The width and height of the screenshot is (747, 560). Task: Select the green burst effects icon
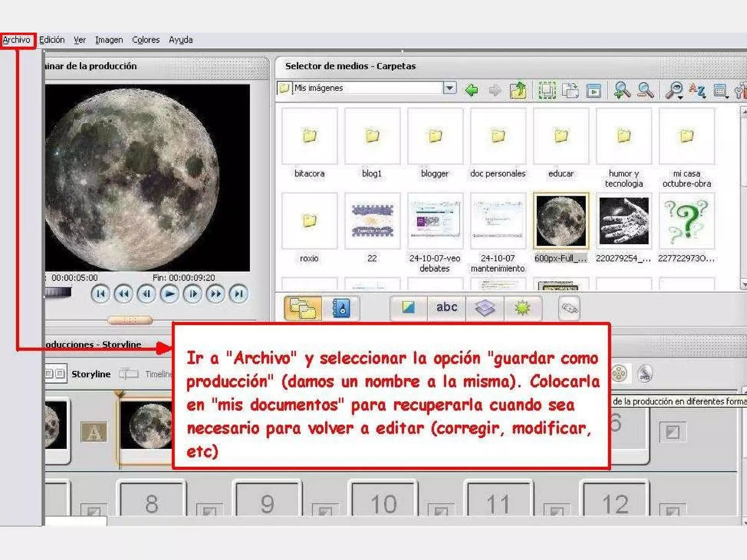point(522,308)
